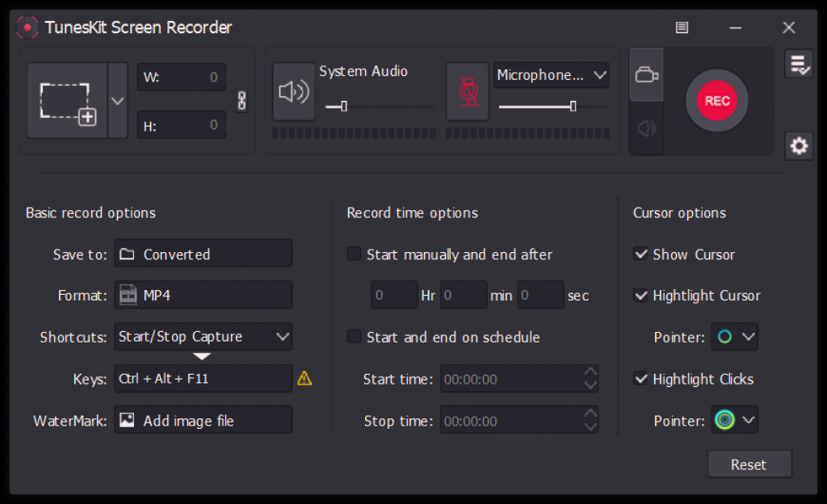Image resolution: width=827 pixels, height=504 pixels.
Task: Minimize the TunesKit Screen Recorder window
Action: 735,27
